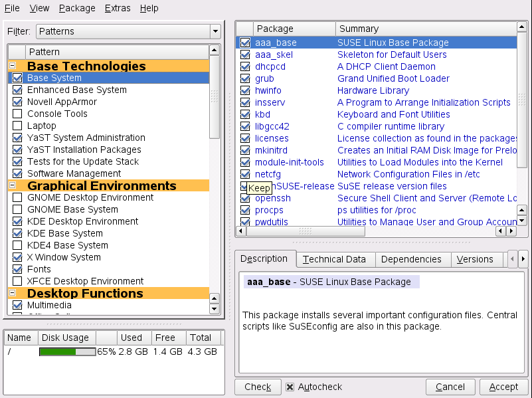Toggle the dhcpcd package status checkbox
The image size is (532, 398).
245,66
